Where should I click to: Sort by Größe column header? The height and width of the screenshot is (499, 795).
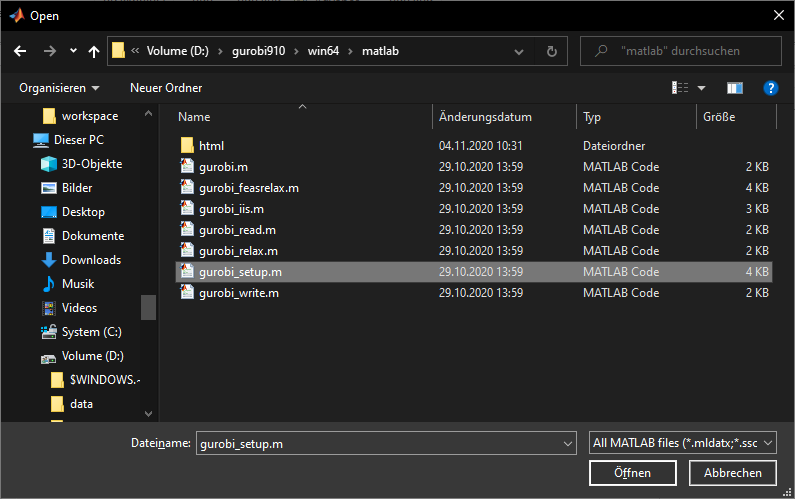tap(719, 117)
